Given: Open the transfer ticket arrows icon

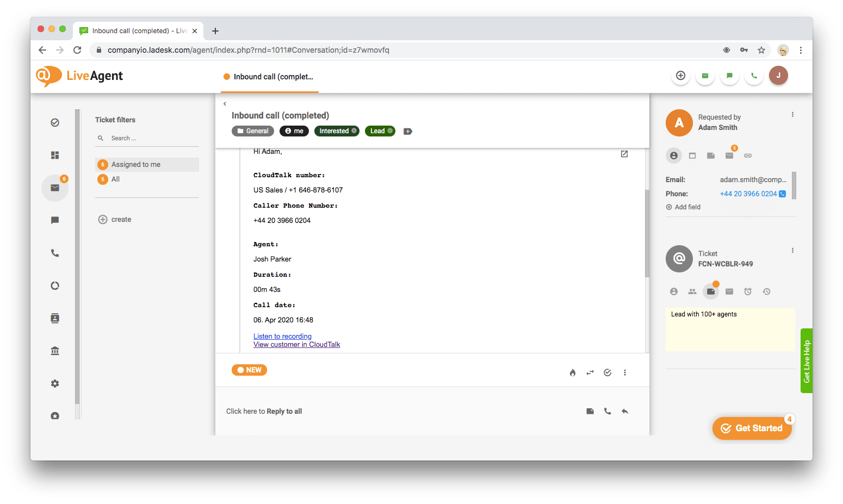Looking at the screenshot, I should 590,372.
